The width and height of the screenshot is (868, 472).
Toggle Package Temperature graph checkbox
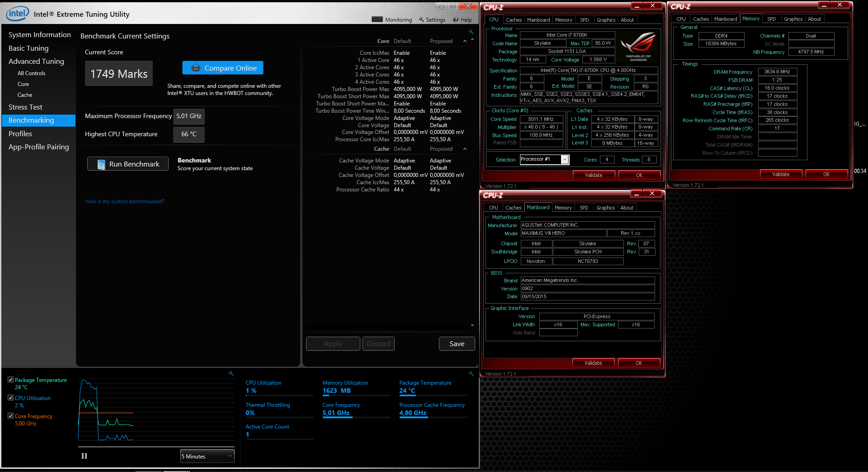tap(10, 380)
